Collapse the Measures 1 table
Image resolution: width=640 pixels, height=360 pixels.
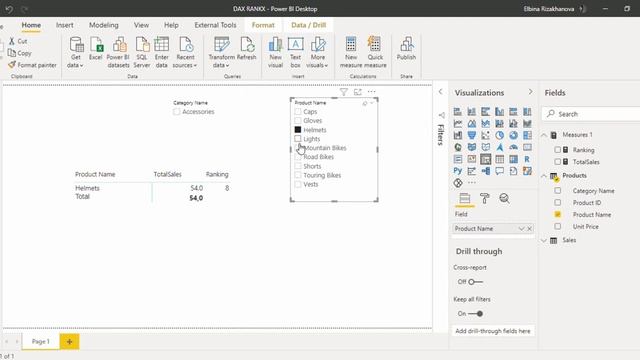544,135
